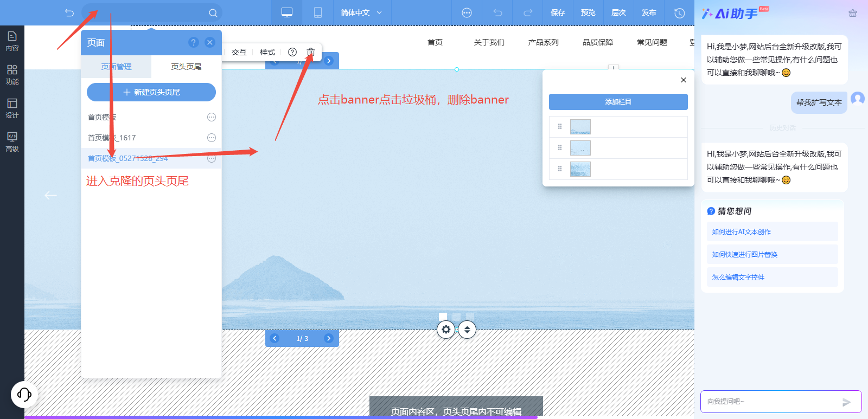Select the second banner slide thumbnail
The width and height of the screenshot is (868, 419).
[x=580, y=148]
